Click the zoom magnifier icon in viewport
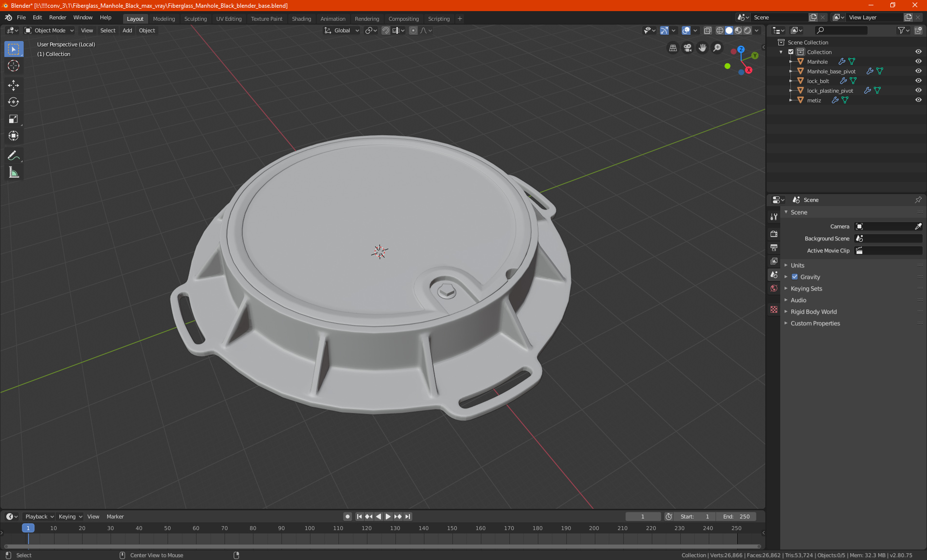927x560 pixels. (x=717, y=48)
